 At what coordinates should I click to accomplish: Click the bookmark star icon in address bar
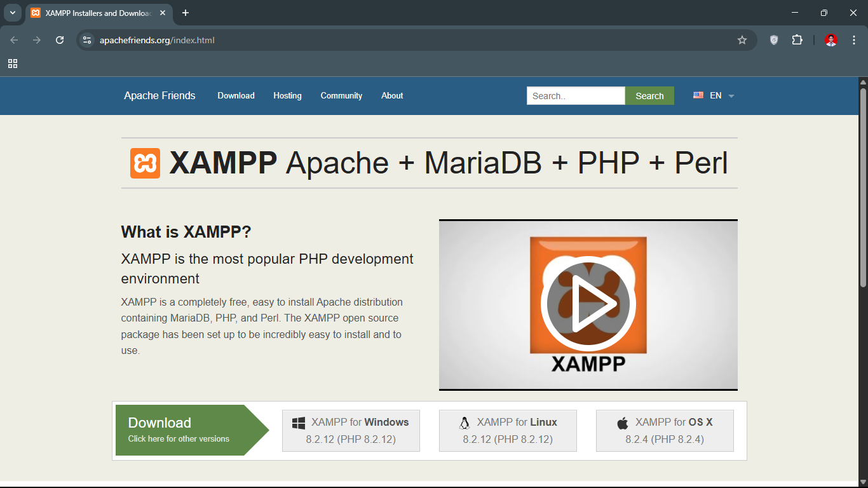tap(742, 40)
